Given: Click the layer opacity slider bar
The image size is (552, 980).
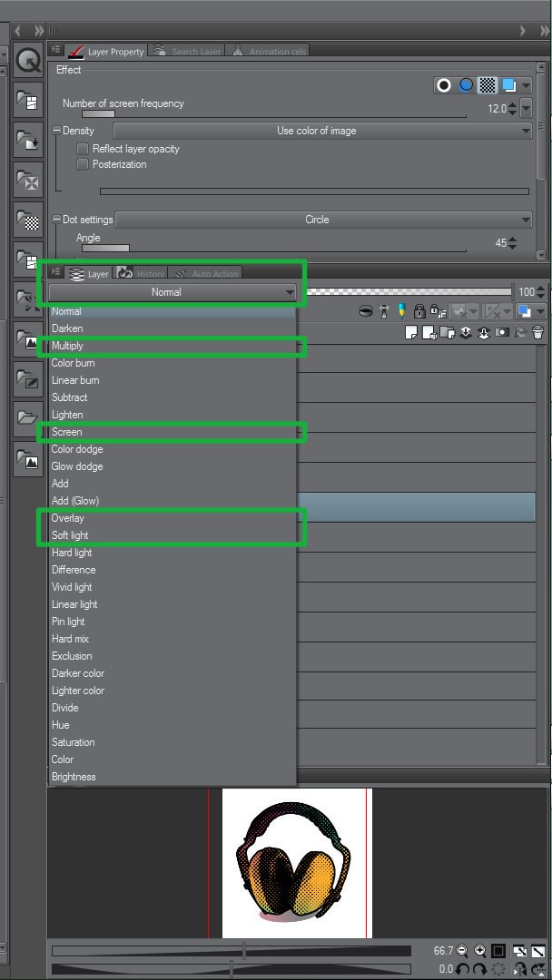Looking at the screenshot, I should pyautogui.click(x=409, y=292).
